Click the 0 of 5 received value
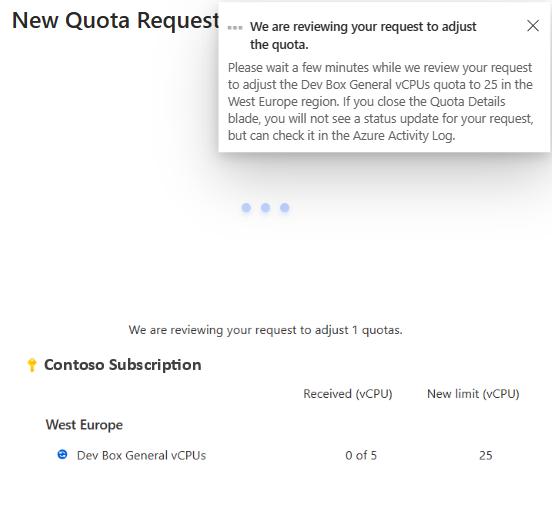 click(361, 455)
